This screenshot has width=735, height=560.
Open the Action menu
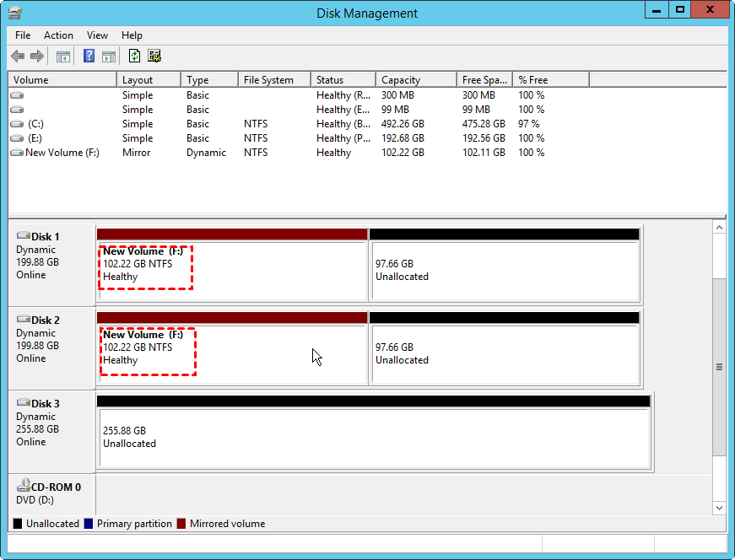pyautogui.click(x=58, y=35)
